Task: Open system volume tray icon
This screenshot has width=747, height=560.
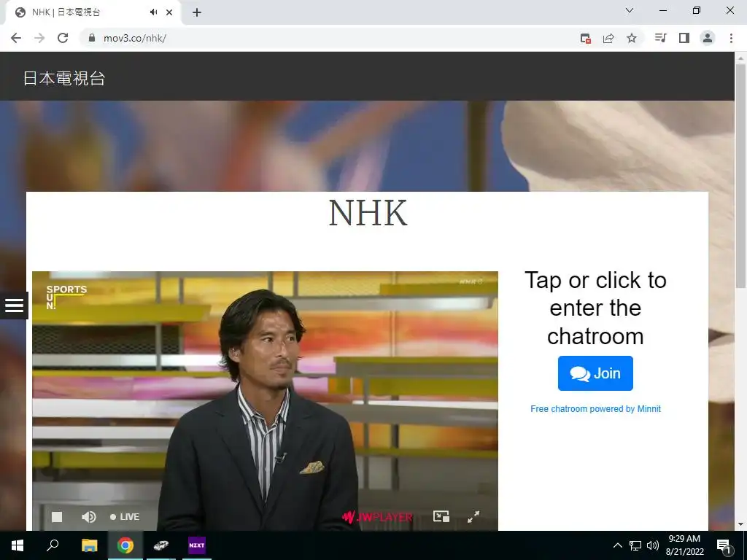Action: coord(653,545)
